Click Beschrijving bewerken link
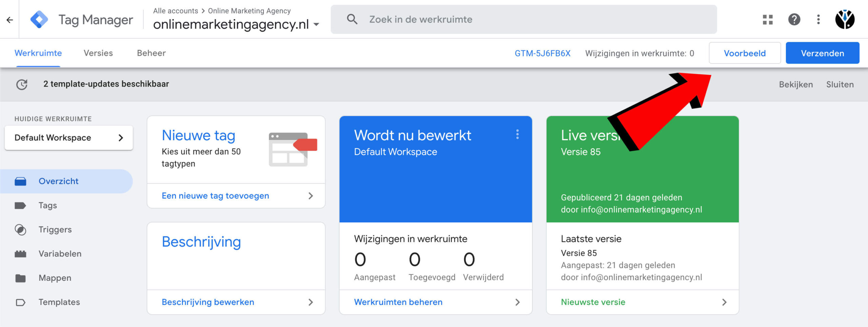This screenshot has height=327, width=868. [208, 302]
